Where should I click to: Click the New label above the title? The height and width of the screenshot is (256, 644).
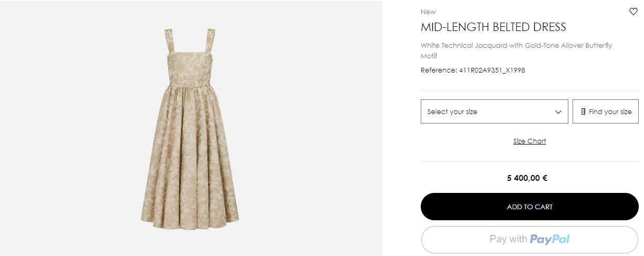point(428,12)
